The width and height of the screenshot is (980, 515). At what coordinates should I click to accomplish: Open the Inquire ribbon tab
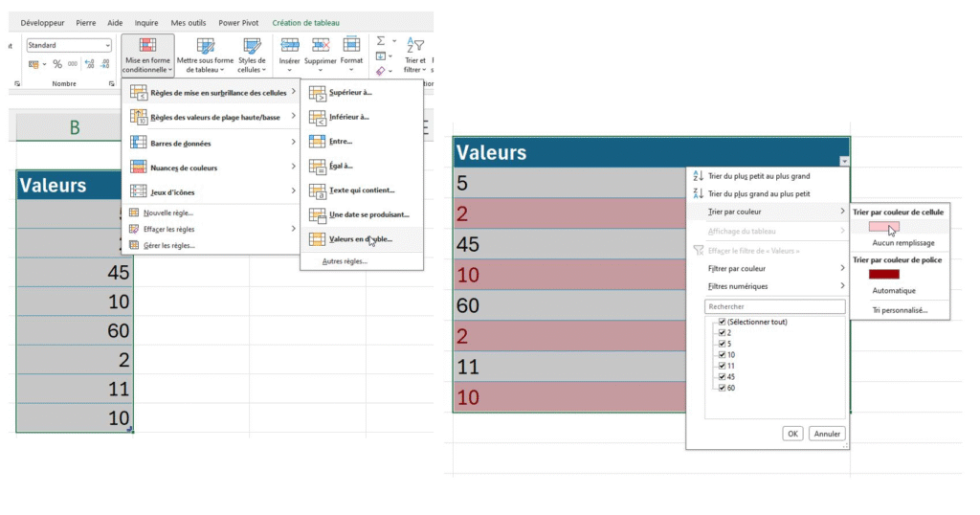(x=146, y=23)
